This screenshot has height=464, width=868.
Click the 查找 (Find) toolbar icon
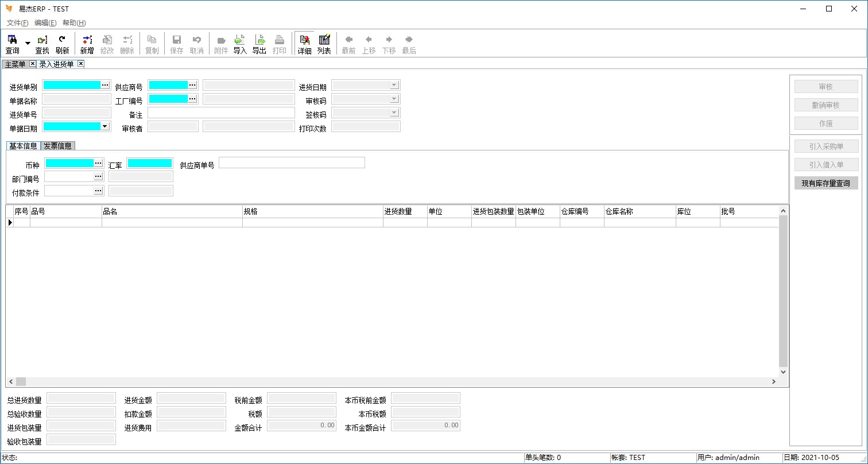coord(42,44)
